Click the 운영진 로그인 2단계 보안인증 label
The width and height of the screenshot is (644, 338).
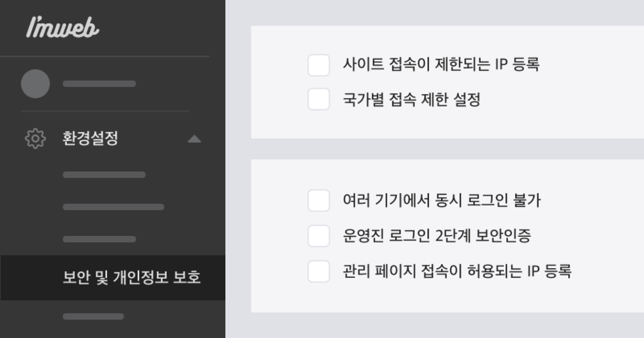point(437,236)
